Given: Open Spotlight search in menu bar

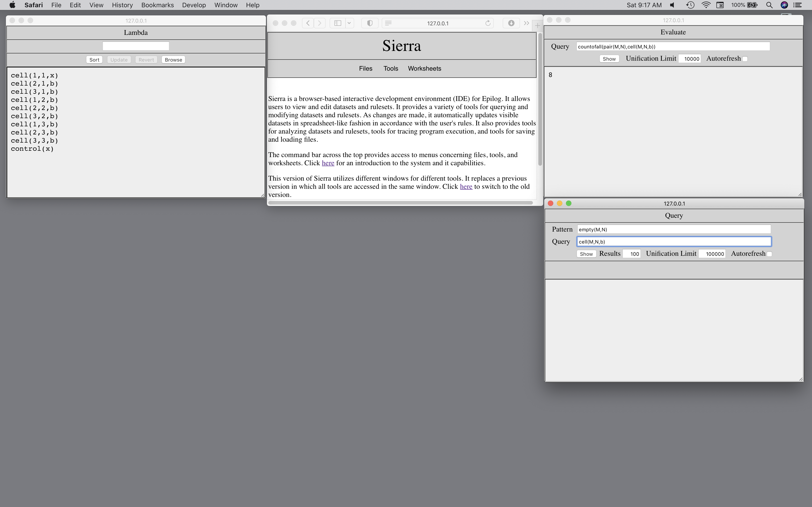Looking at the screenshot, I should (x=769, y=5).
